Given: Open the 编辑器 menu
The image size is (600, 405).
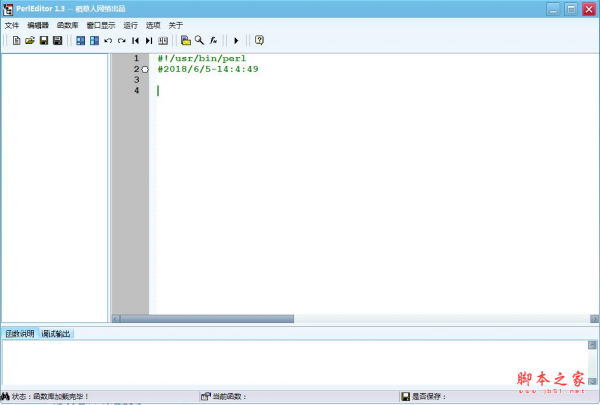Looking at the screenshot, I should click(37, 24).
